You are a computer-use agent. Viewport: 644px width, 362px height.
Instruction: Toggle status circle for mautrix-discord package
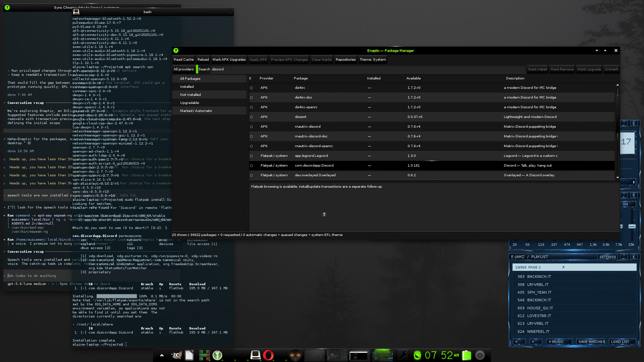click(251, 127)
